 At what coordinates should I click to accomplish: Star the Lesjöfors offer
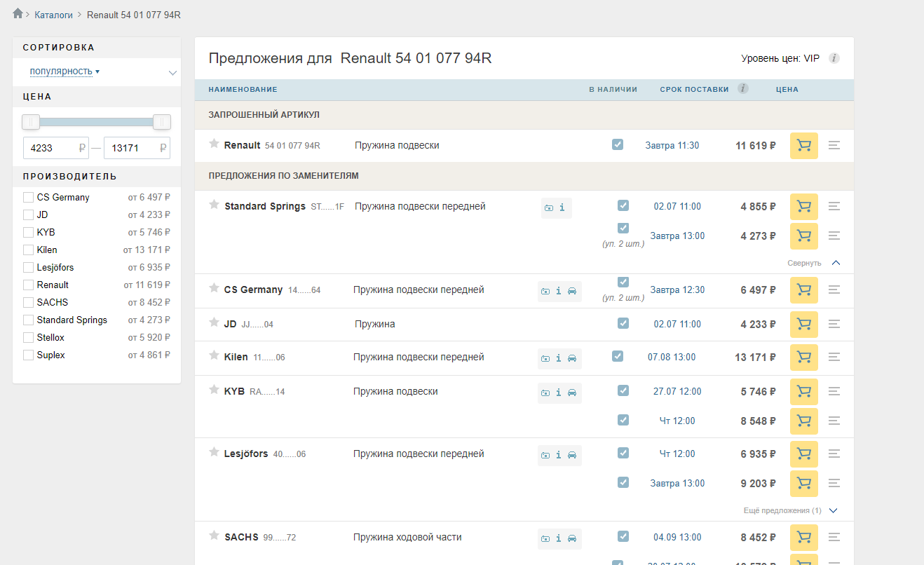tap(214, 452)
